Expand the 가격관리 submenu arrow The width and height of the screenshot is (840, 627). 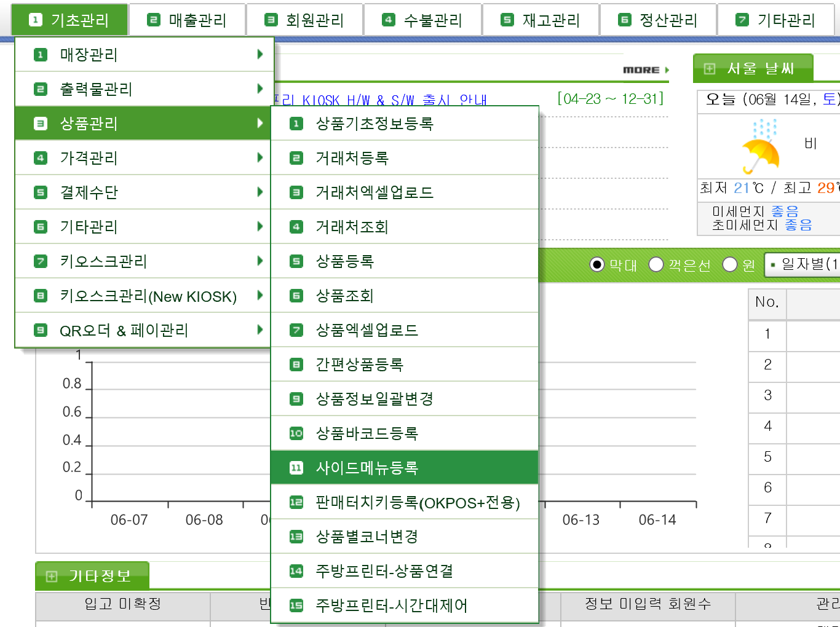click(260, 158)
